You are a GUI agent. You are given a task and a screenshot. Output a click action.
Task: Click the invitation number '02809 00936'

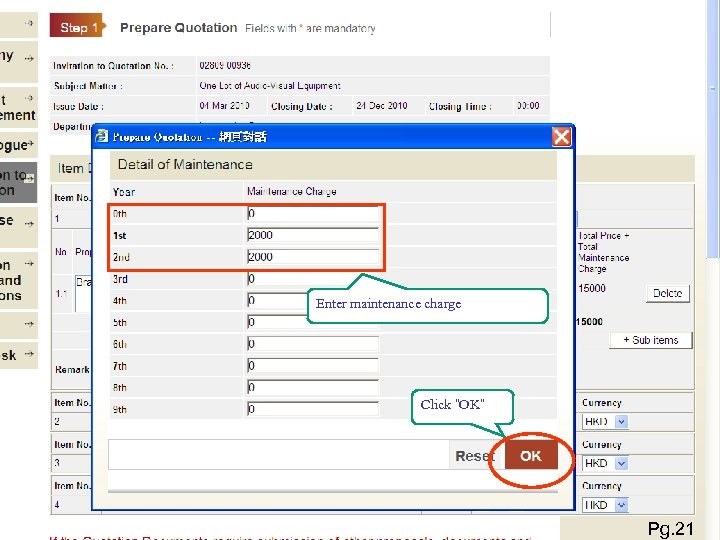click(x=225, y=65)
